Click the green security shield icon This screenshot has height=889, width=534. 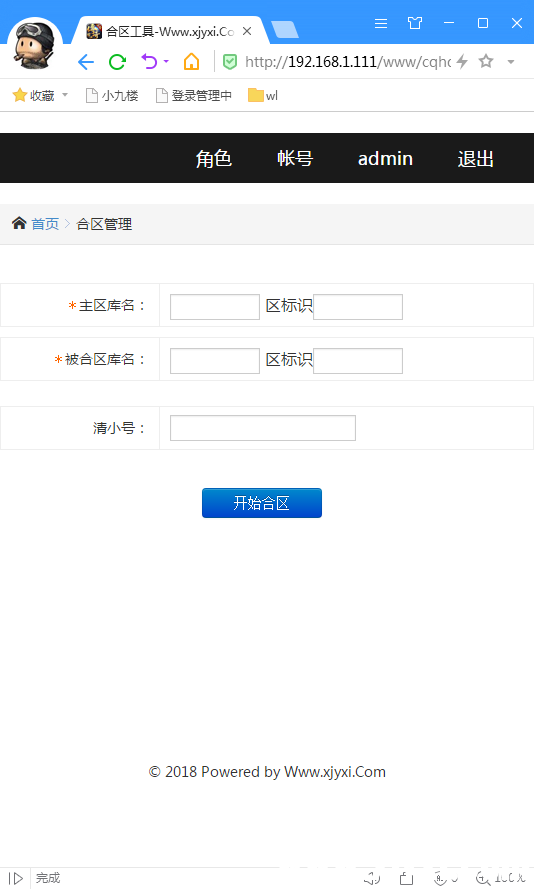click(230, 62)
